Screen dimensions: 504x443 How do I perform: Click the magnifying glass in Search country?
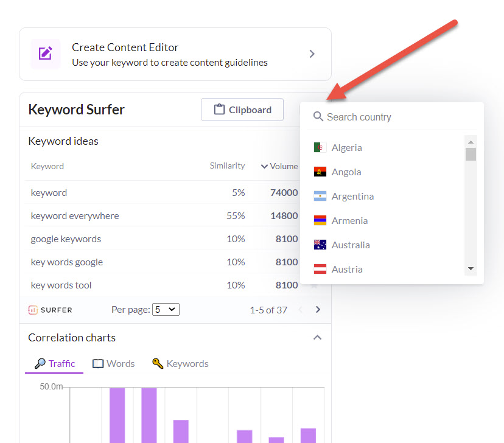click(318, 116)
